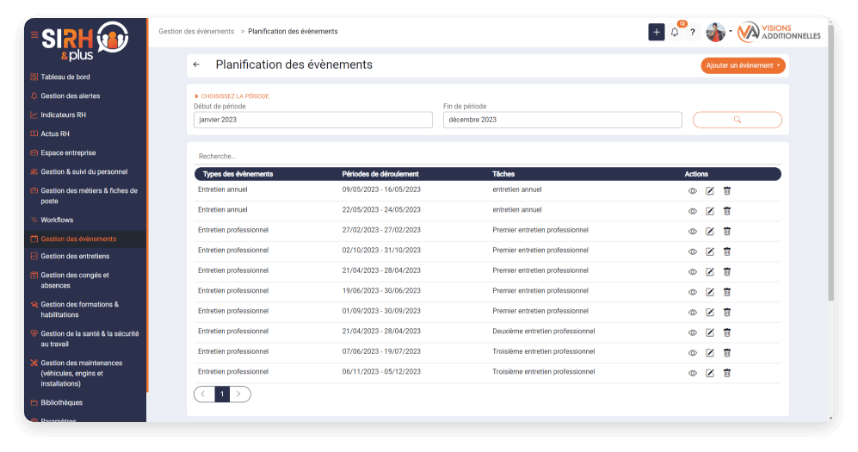Screen dimensions: 858x452
Task: Delete the 06/11/2023 - 05/12/2023 event
Action: 727,373
